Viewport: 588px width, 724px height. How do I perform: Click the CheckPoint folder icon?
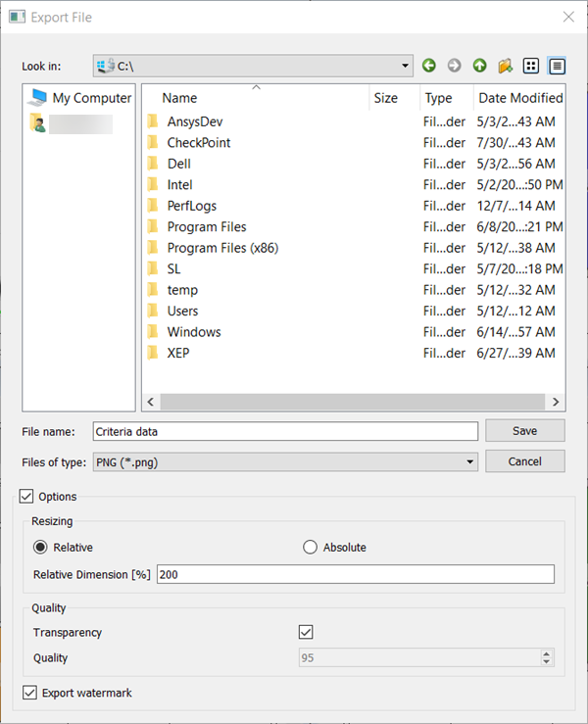[x=153, y=142]
